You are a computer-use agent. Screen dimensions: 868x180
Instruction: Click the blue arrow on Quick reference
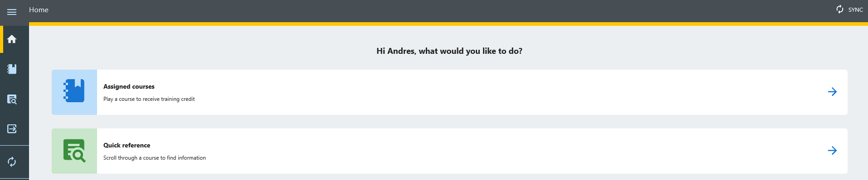(832, 151)
